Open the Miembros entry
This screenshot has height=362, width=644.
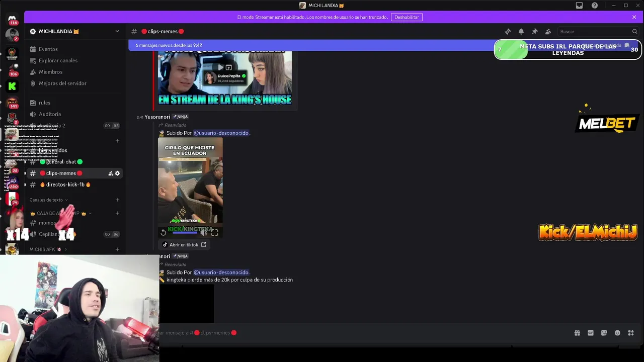pyautogui.click(x=50, y=72)
